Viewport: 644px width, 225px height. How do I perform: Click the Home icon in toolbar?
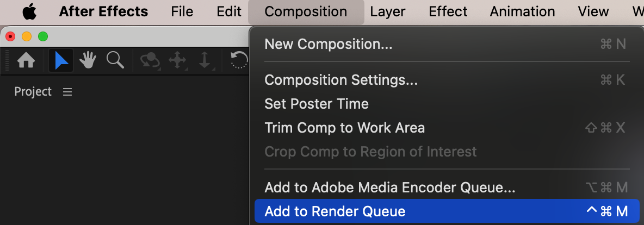click(x=26, y=60)
